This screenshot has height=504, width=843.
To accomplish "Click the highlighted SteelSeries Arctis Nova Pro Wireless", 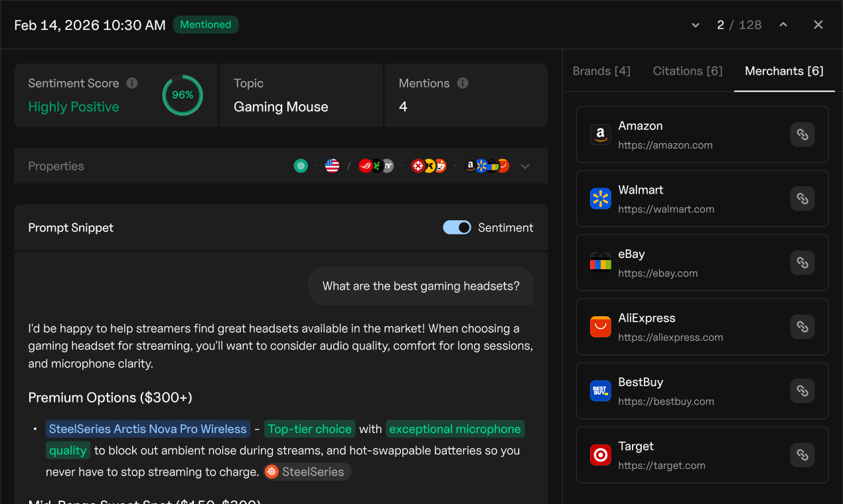I will [148, 429].
